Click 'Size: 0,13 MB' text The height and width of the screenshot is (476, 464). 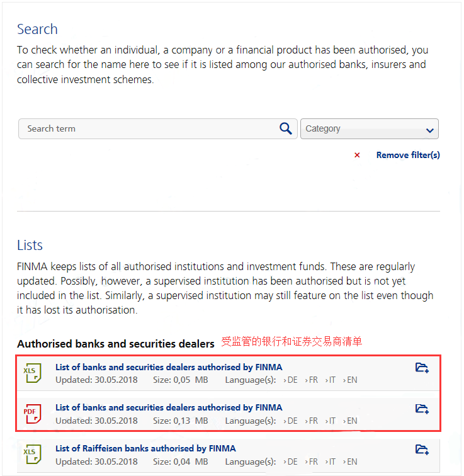(x=180, y=421)
